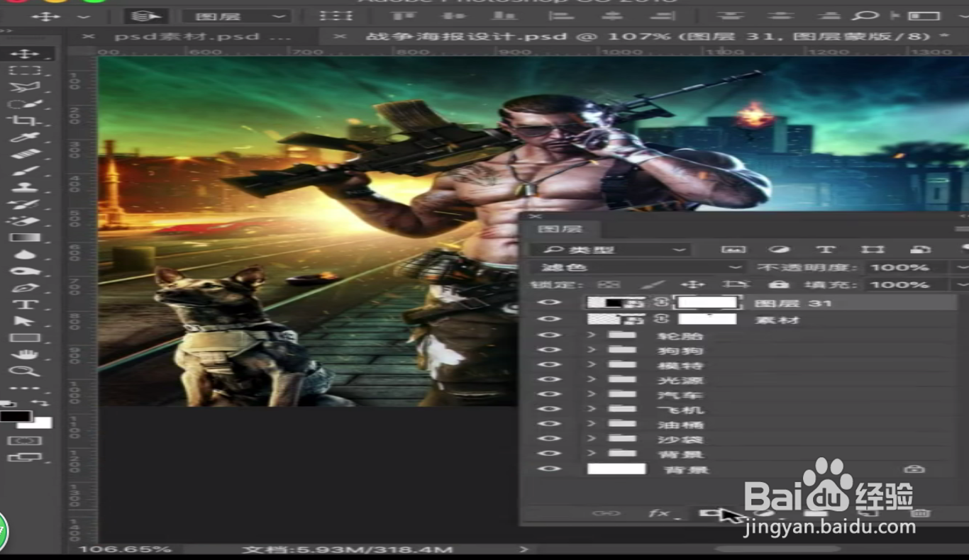Hide the 模特 group

click(549, 365)
